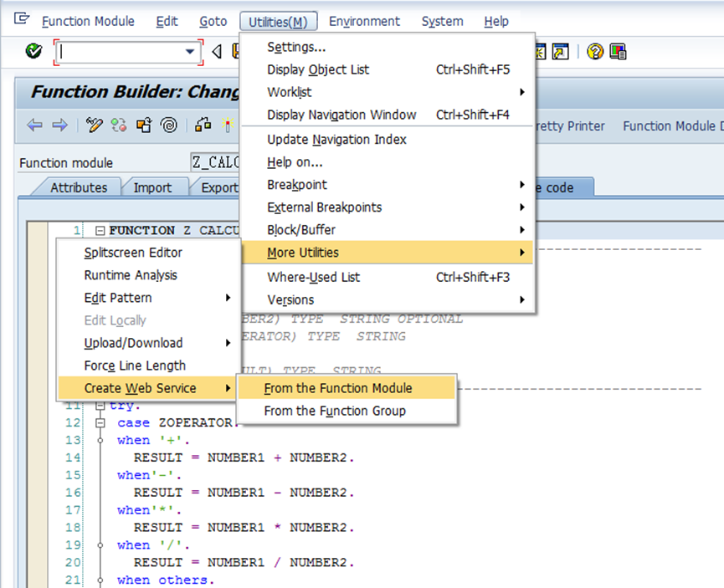The width and height of the screenshot is (724, 588).
Task: Switch to the Import tab
Action: pos(152,187)
